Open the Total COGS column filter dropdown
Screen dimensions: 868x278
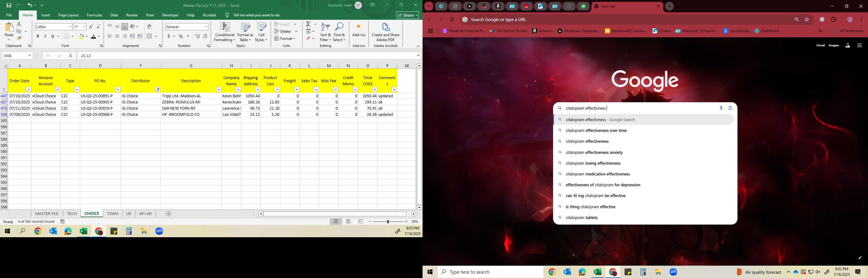click(x=375, y=90)
